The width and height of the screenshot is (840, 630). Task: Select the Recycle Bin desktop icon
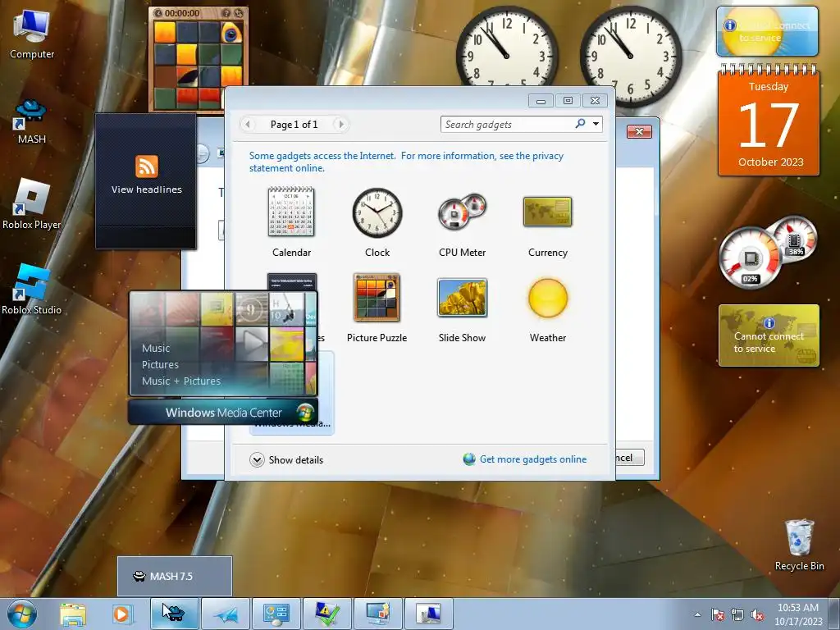(799, 546)
